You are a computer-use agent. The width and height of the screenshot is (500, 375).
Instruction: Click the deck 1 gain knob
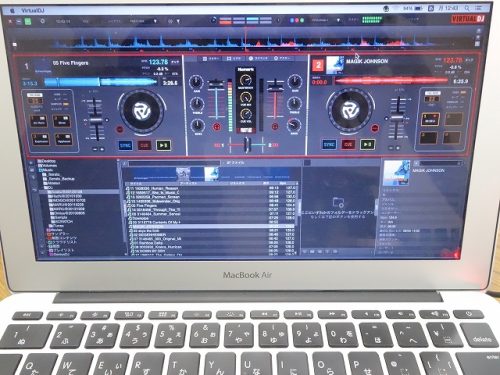pos(196,82)
